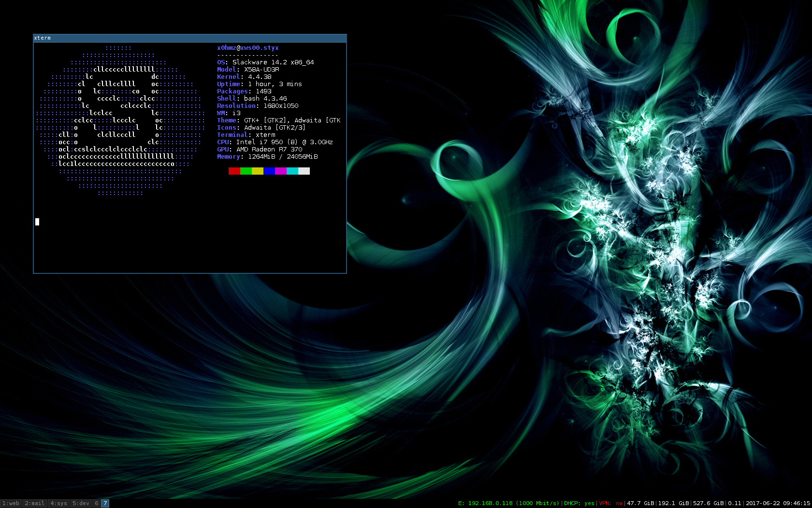The image size is (812, 508).
Task: Click the active workspace 7 button
Action: [x=105, y=503]
